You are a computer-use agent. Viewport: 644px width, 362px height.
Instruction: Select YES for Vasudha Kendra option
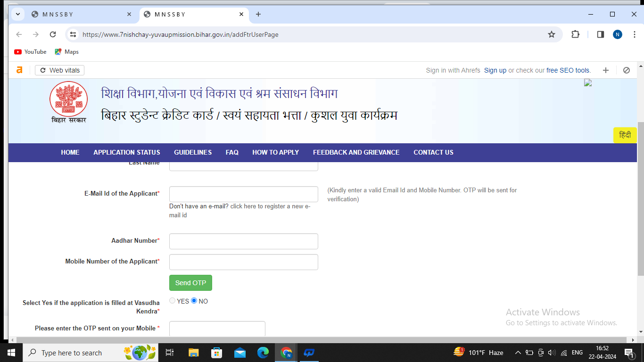coord(172,300)
